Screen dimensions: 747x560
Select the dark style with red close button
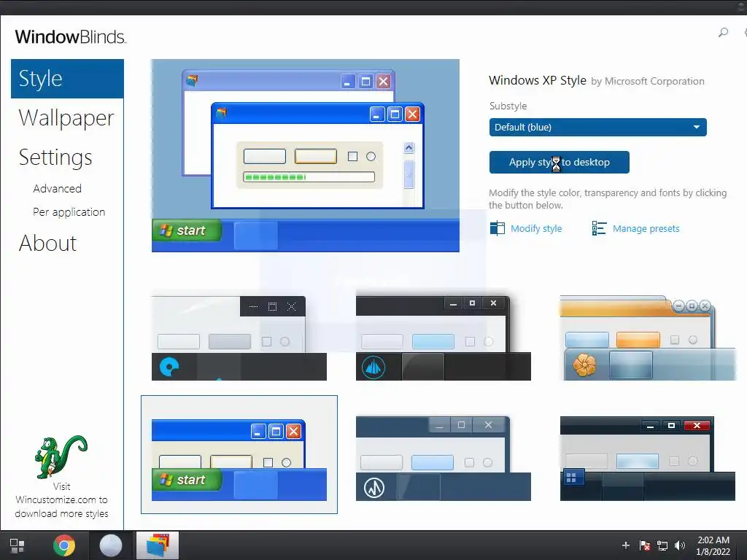coord(648,459)
